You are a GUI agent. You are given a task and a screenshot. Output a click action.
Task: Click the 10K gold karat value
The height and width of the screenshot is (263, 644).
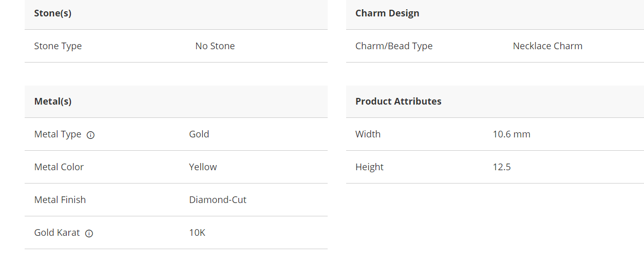coord(197,233)
